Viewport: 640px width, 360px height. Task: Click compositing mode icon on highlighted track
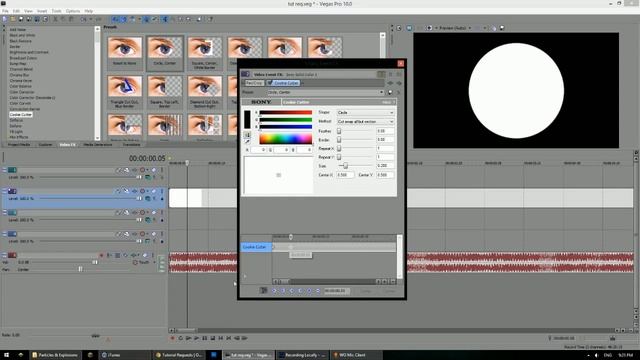click(148, 199)
